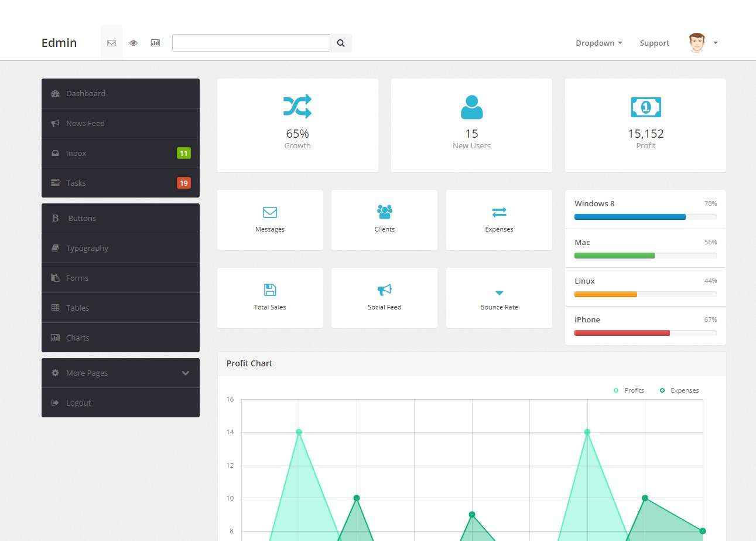Image resolution: width=756 pixels, height=541 pixels.
Task: Open Inbox in the sidebar menu
Action: coord(76,153)
